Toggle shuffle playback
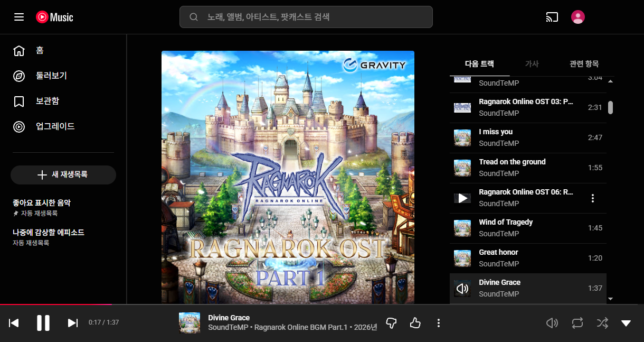The height and width of the screenshot is (342, 644). (602, 323)
